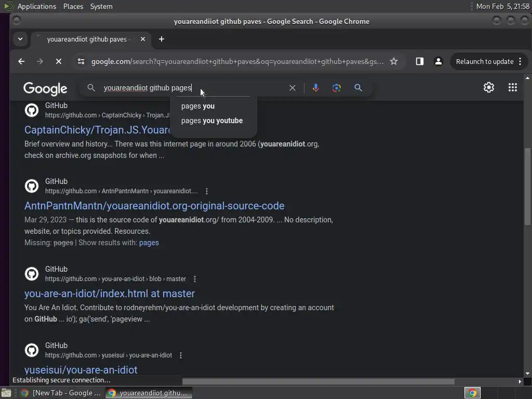Image resolution: width=532 pixels, height=399 pixels.
Task: Toggle Chrome side panel icon
Action: click(420, 61)
